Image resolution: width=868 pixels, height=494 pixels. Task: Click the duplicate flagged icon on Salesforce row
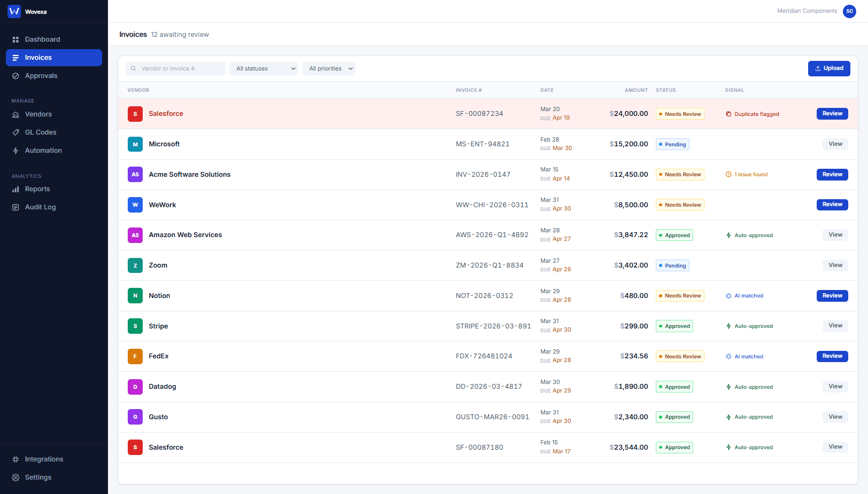pos(728,114)
